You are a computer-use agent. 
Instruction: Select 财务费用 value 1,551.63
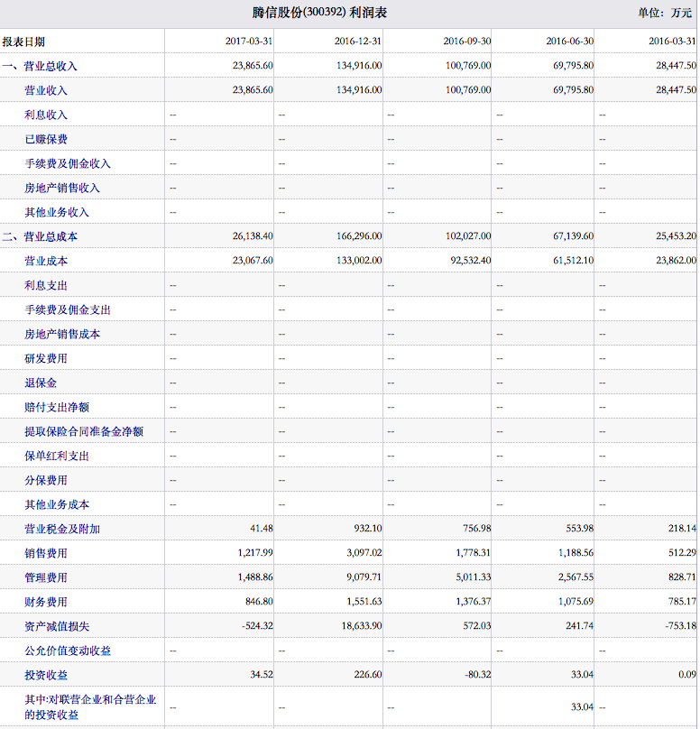364,602
